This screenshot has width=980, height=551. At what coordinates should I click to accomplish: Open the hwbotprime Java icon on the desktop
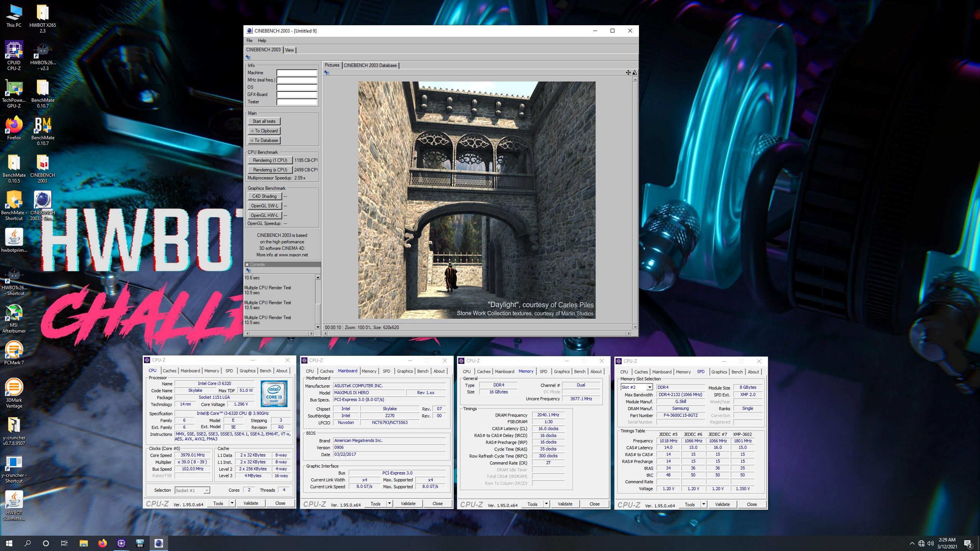tap(14, 241)
